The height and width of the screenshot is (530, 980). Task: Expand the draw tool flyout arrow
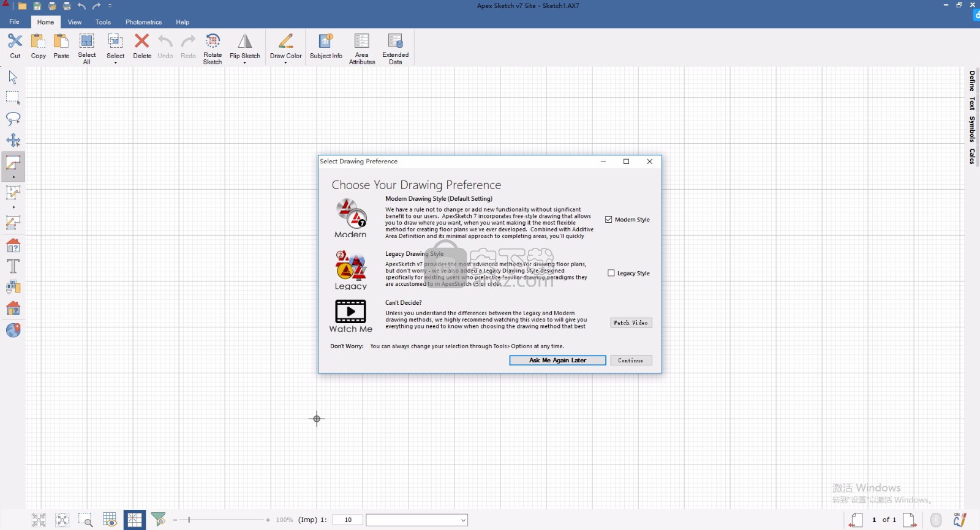(x=13, y=177)
